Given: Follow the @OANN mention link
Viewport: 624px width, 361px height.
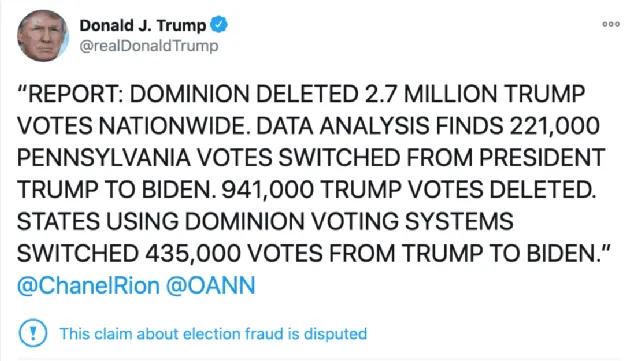Looking at the screenshot, I should 210,286.
